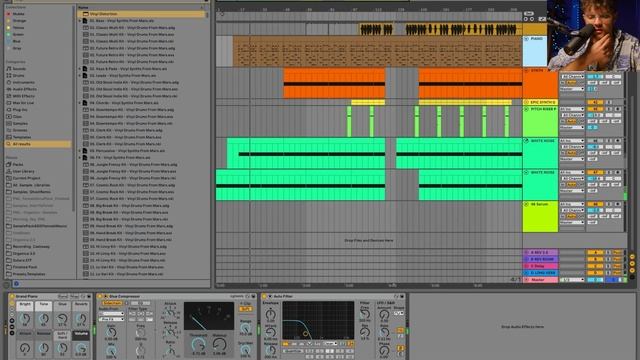
Task: Open the Plug-ins browser category
Action: pyautogui.click(x=20, y=110)
